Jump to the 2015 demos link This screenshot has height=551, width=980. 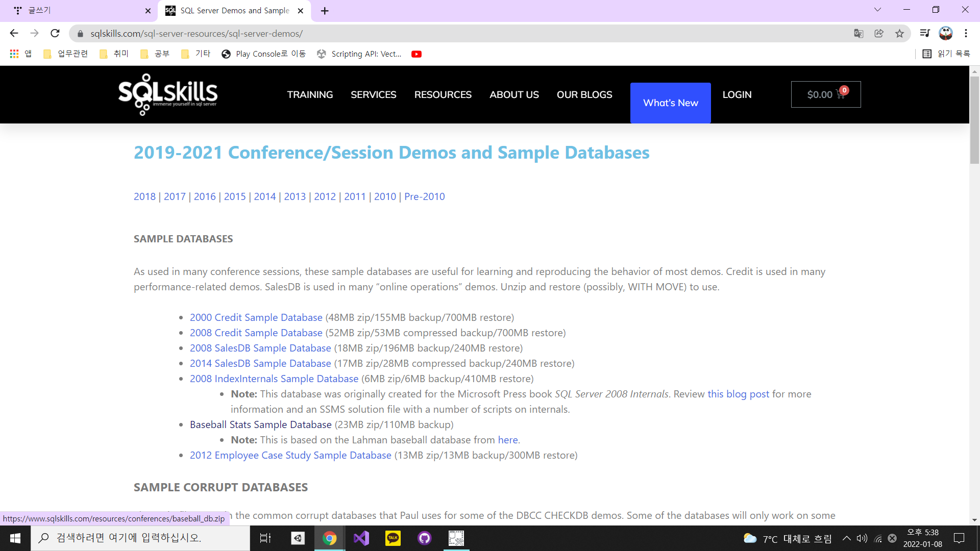point(235,196)
